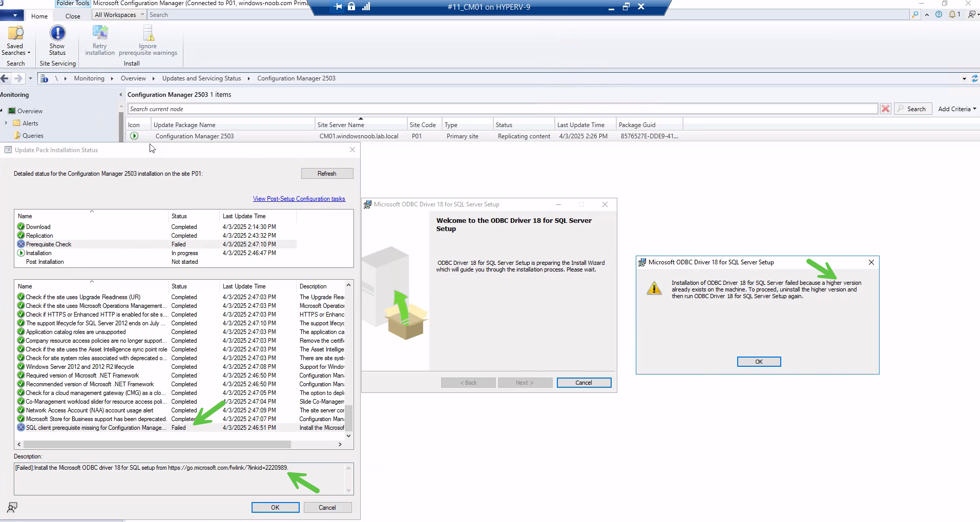Click the Queries folder icon
The width and height of the screenshot is (980, 522).
pos(17,136)
